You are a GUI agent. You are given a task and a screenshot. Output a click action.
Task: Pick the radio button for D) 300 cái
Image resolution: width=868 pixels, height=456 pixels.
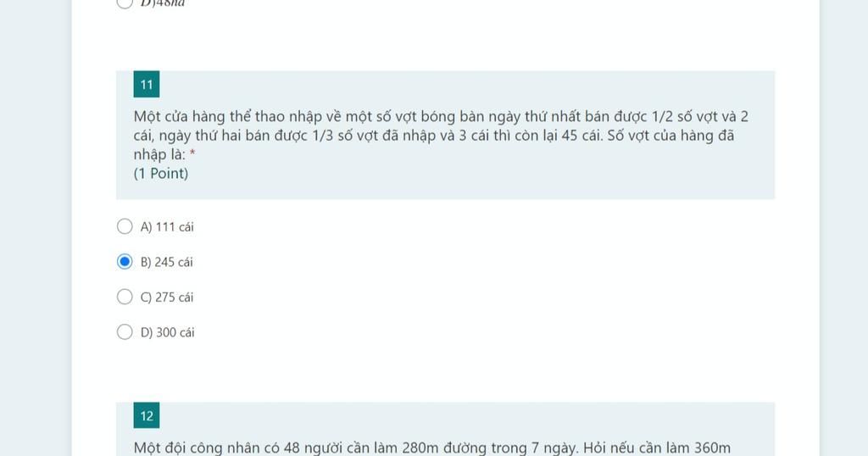pyautogui.click(x=125, y=332)
